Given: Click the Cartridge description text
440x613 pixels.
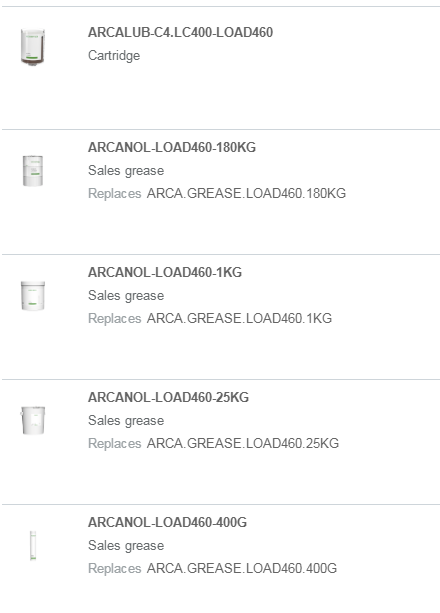Looking at the screenshot, I should point(114,56).
